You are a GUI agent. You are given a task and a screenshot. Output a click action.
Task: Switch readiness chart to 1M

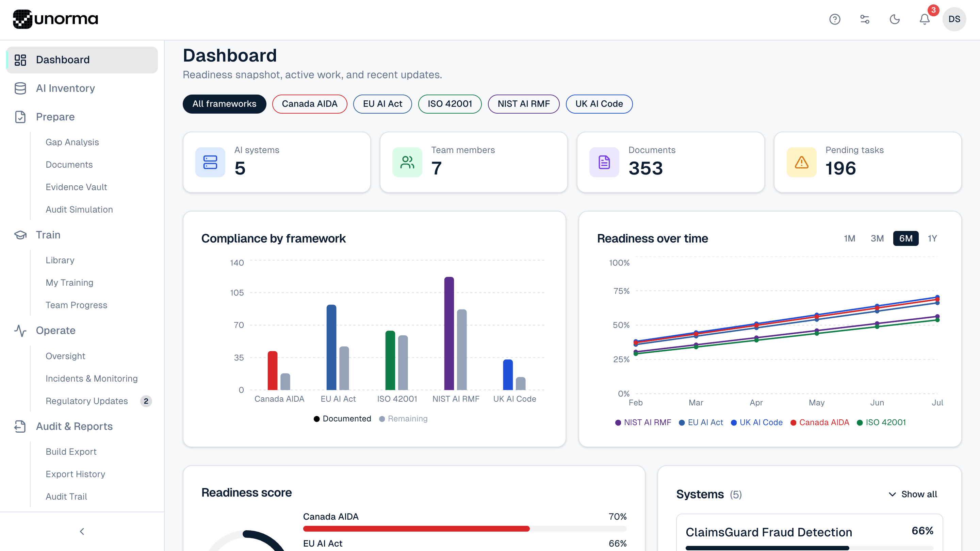[x=849, y=238]
